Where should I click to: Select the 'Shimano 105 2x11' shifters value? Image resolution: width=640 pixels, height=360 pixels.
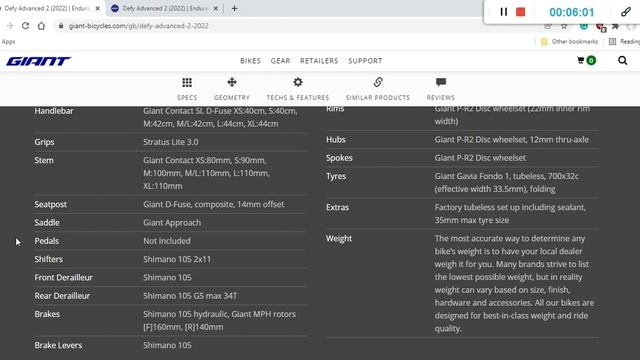tap(177, 259)
